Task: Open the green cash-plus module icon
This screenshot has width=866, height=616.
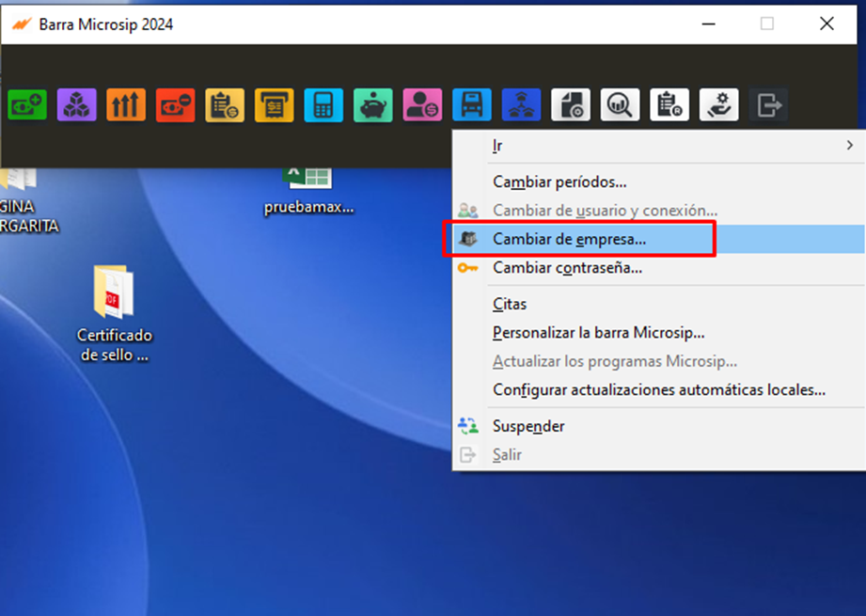Action: tap(27, 104)
